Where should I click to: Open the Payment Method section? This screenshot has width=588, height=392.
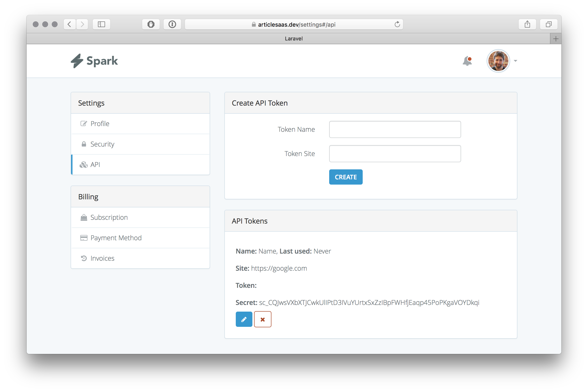(x=116, y=238)
